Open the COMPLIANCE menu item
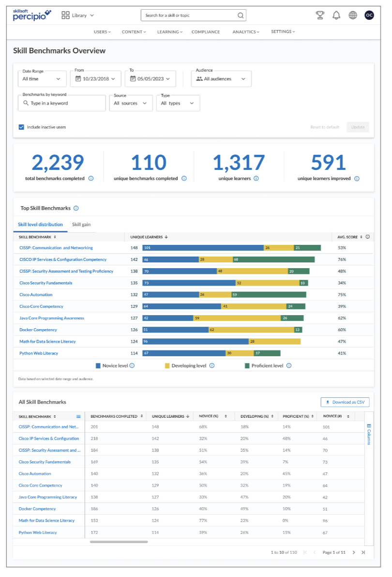This screenshot has width=392, height=577. (206, 32)
